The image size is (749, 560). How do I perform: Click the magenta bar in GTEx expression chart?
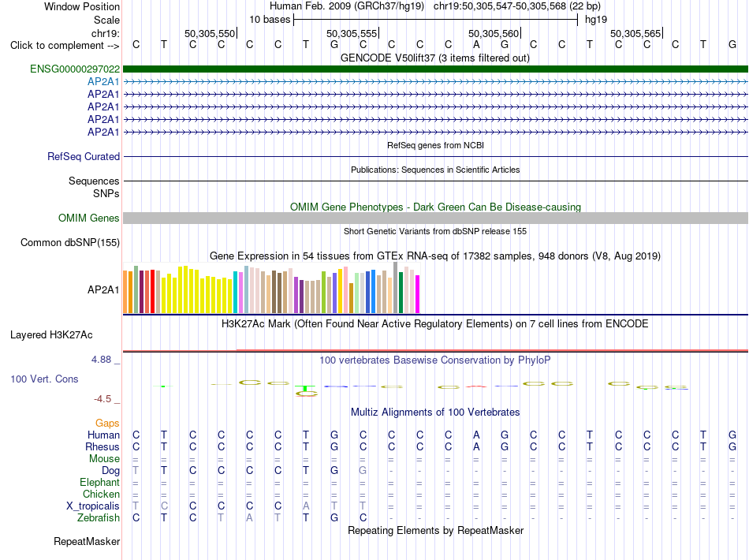pyautogui.click(x=418, y=294)
